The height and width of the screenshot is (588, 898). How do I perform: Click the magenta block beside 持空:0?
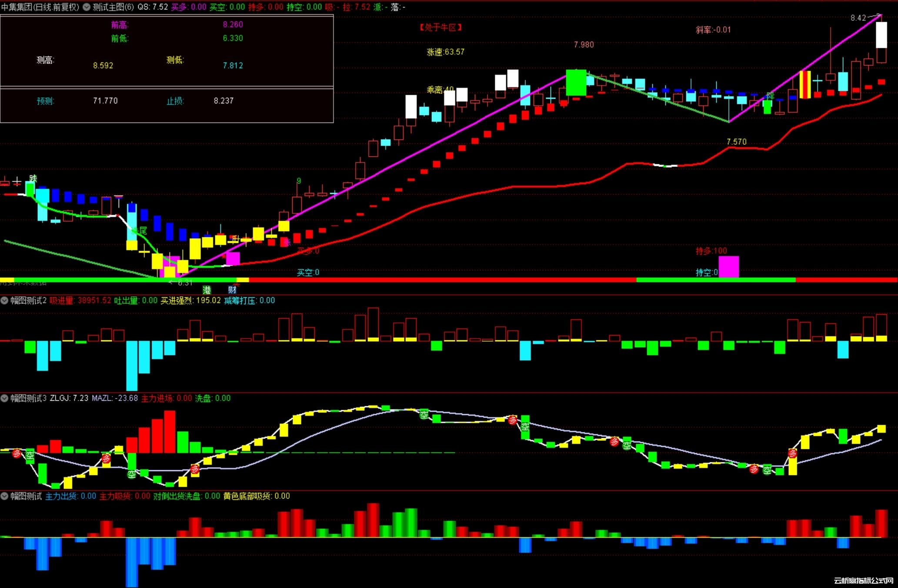[x=729, y=266]
